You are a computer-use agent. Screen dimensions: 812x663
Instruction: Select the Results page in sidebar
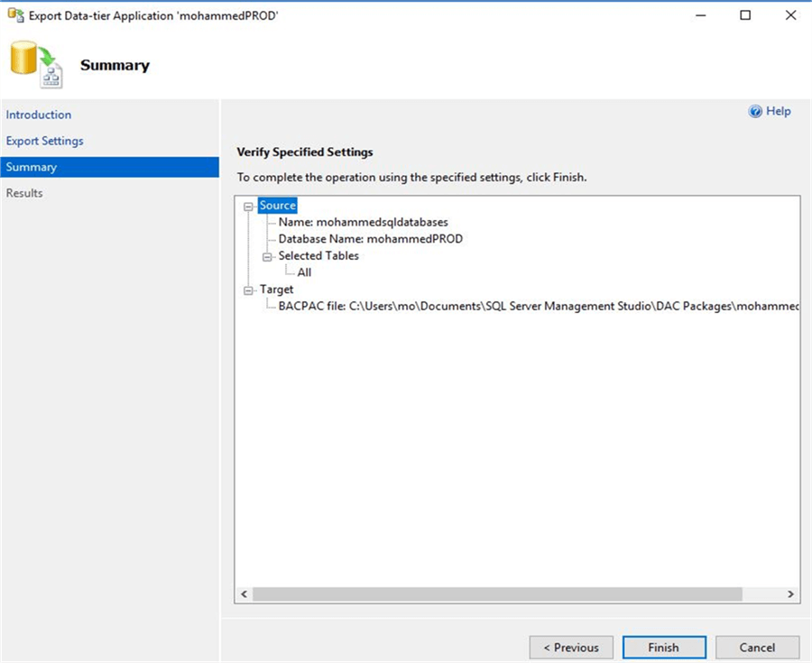[24, 193]
